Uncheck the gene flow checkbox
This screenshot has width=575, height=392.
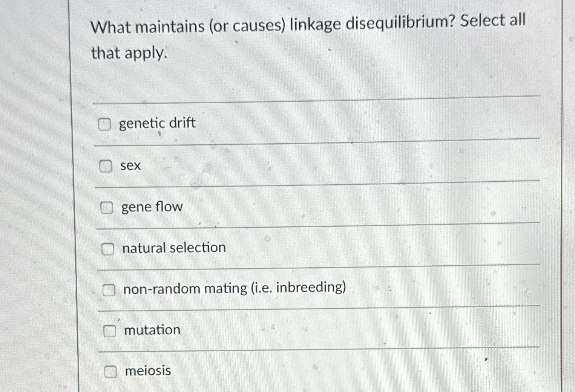107,207
